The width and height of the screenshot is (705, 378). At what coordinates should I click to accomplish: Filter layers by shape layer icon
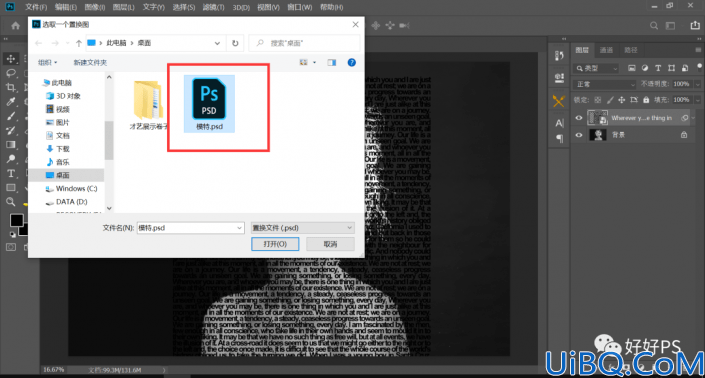coord(671,68)
